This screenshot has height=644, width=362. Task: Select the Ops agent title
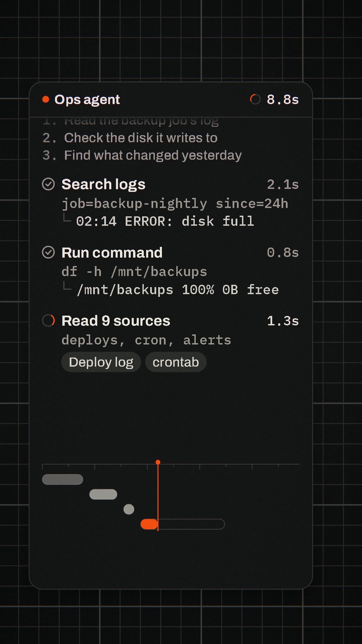tap(87, 100)
